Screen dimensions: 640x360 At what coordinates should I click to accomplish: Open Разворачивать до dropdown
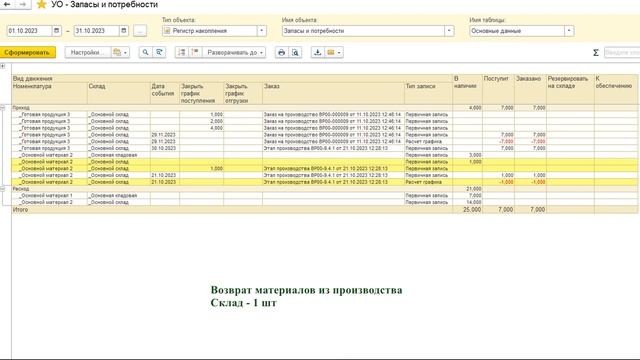[x=234, y=52]
